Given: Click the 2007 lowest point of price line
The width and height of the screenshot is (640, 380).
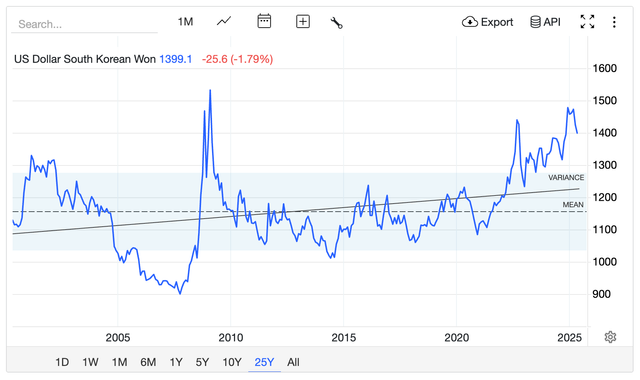Looking at the screenshot, I should click(180, 293).
